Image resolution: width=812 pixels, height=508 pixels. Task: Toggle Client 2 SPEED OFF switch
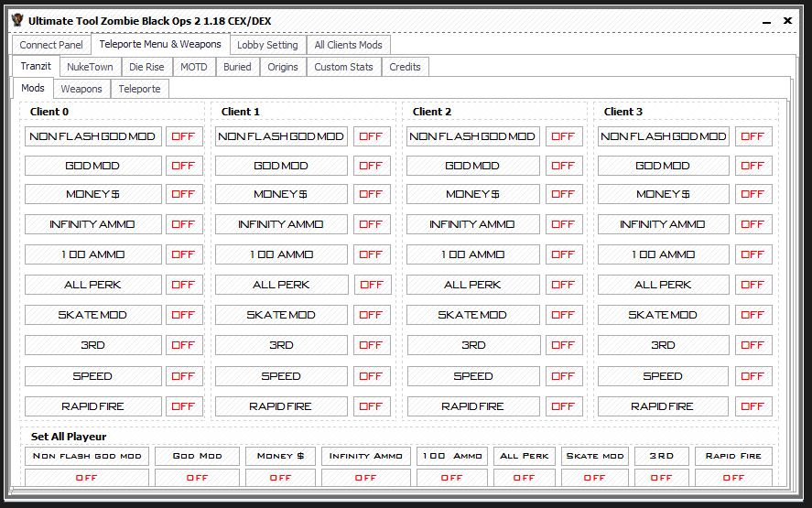563,376
